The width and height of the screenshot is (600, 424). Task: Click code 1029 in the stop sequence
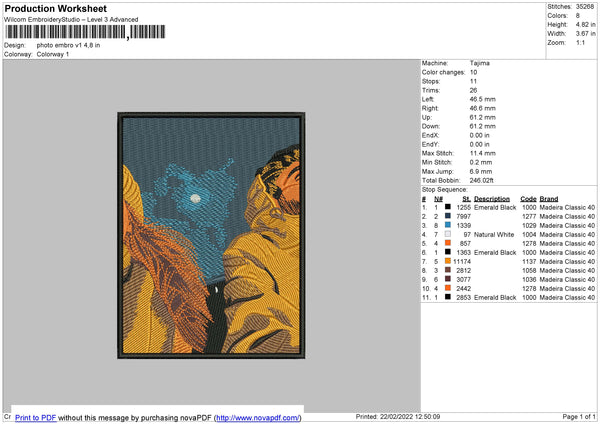[x=529, y=225]
